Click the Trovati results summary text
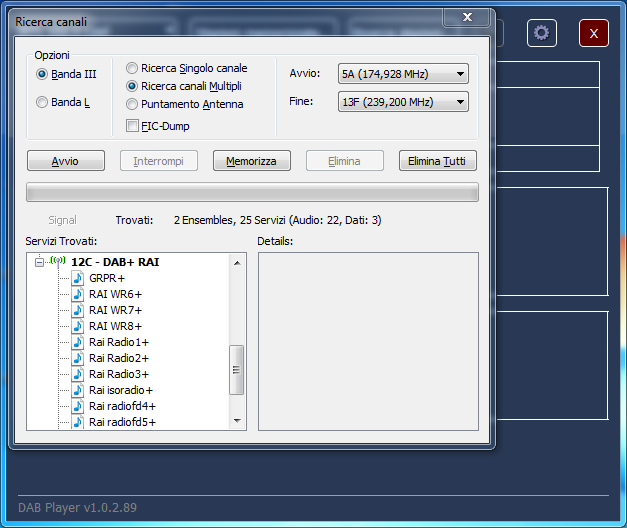 278,220
